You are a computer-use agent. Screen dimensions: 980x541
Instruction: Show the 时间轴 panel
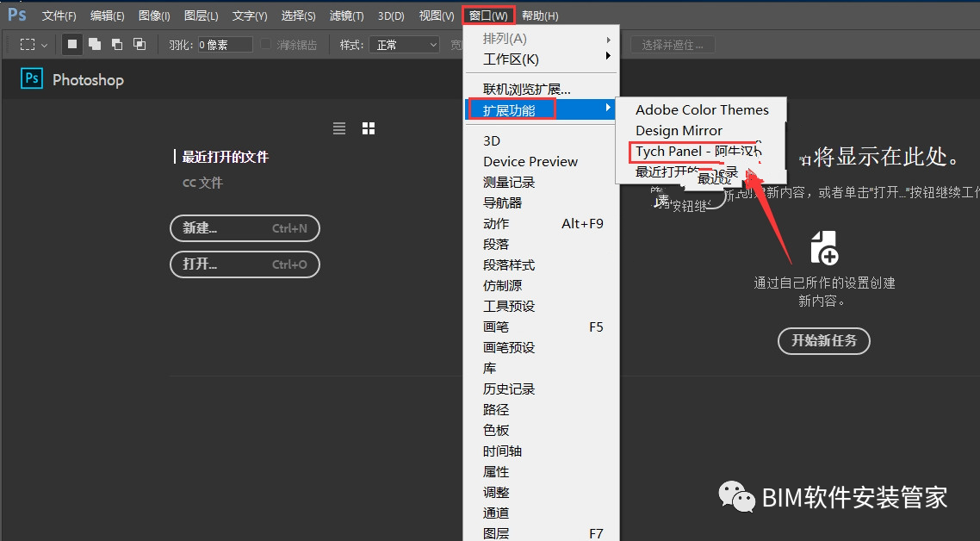(542, 451)
